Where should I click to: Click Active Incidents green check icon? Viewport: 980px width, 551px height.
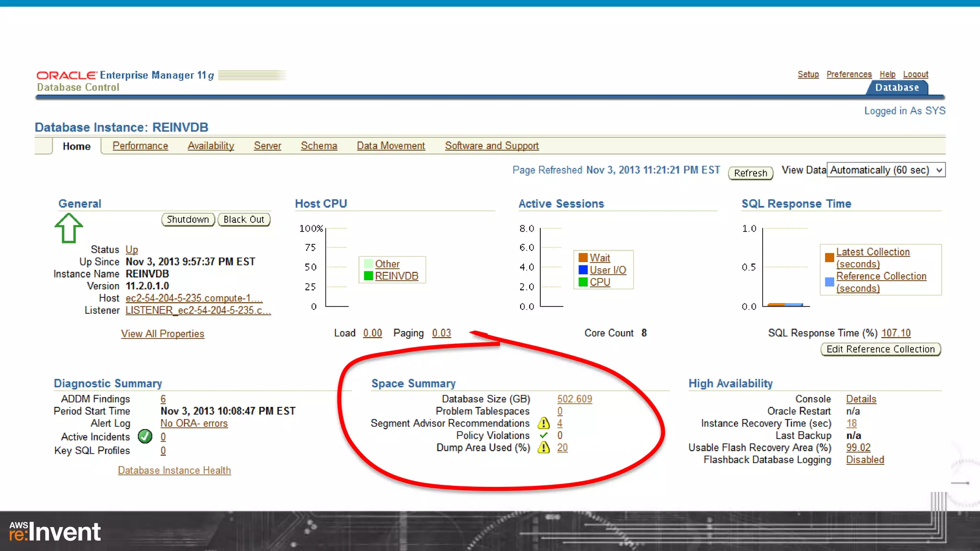(x=145, y=436)
